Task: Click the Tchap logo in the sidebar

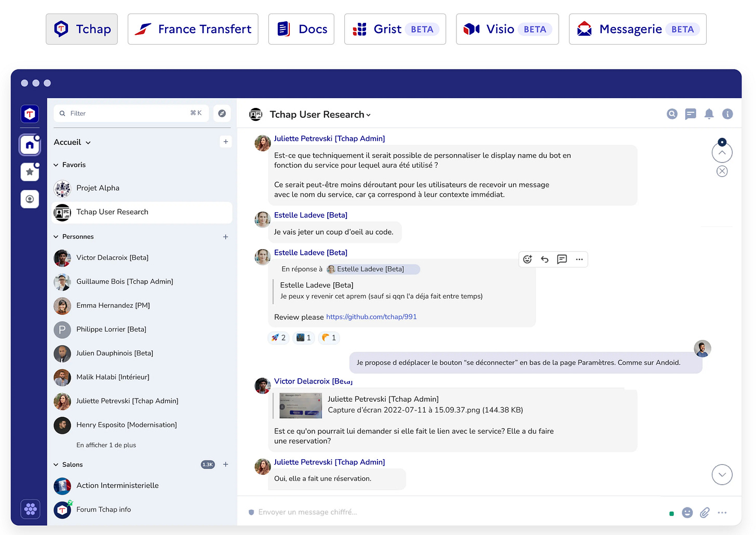Action: (30, 114)
